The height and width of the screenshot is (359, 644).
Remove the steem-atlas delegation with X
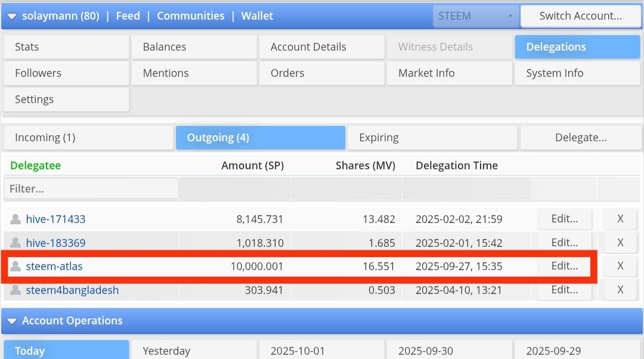(620, 267)
